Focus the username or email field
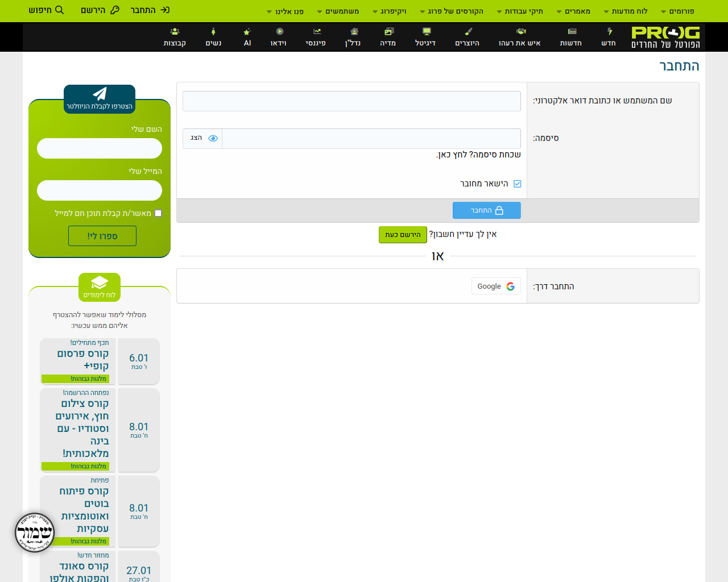 coord(351,101)
